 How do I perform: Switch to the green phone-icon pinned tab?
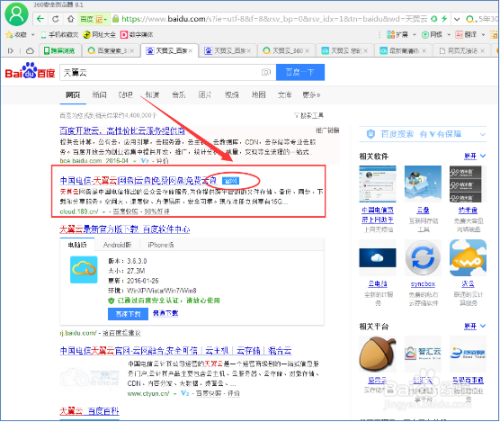(60, 51)
